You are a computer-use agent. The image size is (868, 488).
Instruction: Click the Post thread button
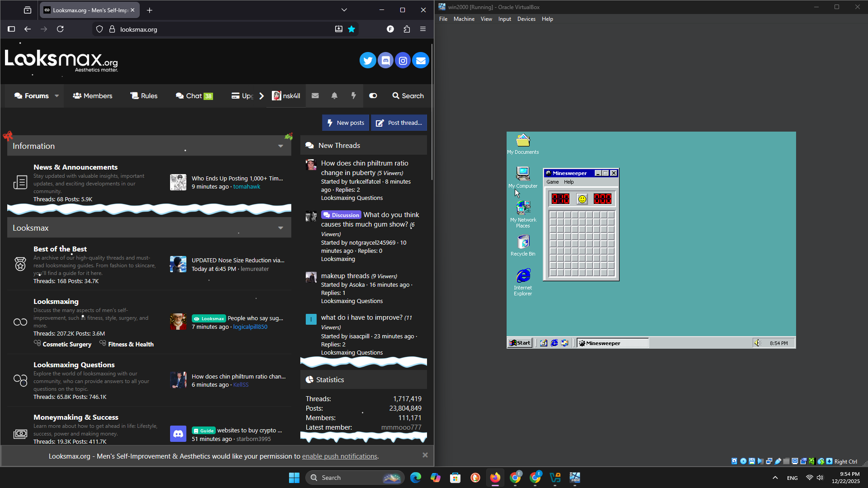398,123
